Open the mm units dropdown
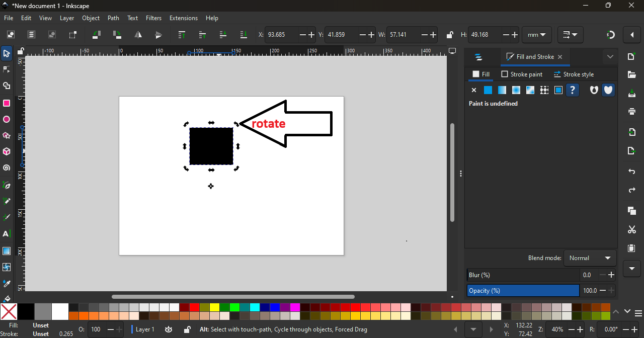Image resolution: width=644 pixels, height=338 pixels. [537, 35]
